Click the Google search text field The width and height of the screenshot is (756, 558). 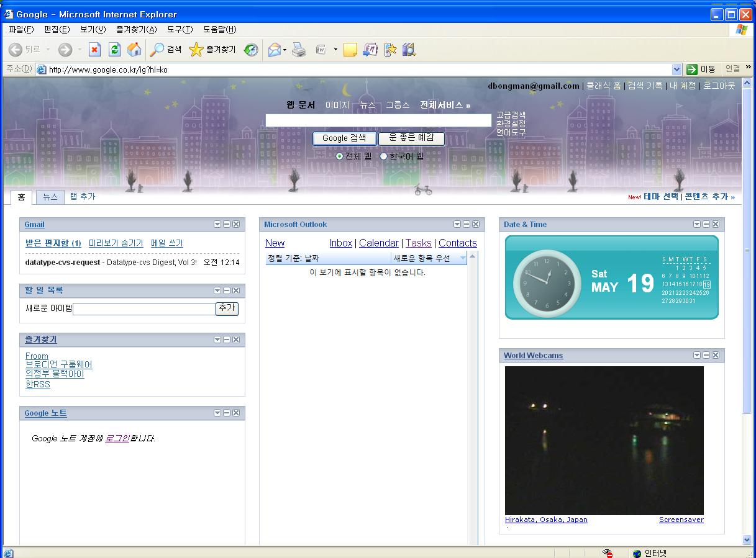378,120
